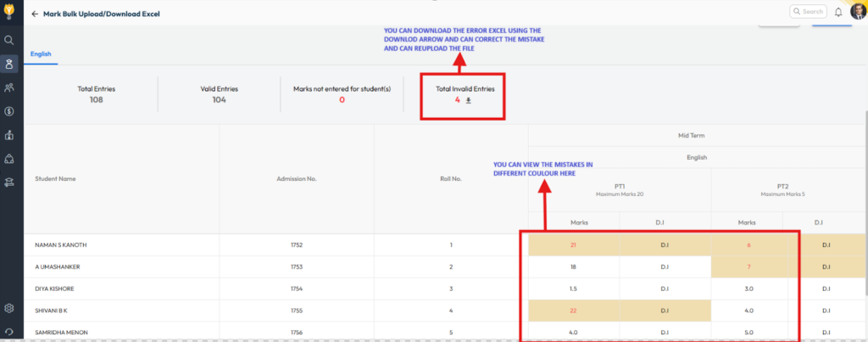Click the Admission No. column header

[296, 179]
